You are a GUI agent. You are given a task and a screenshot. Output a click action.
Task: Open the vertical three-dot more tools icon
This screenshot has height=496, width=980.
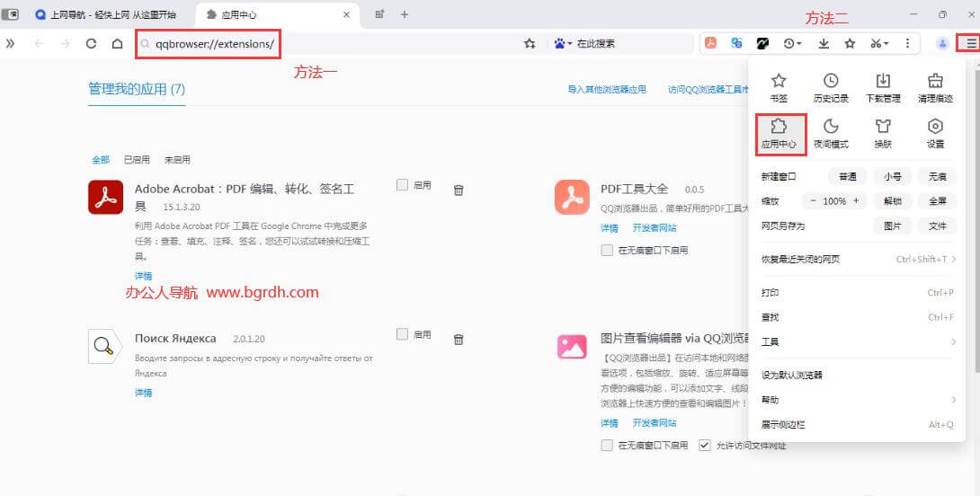[x=907, y=43]
